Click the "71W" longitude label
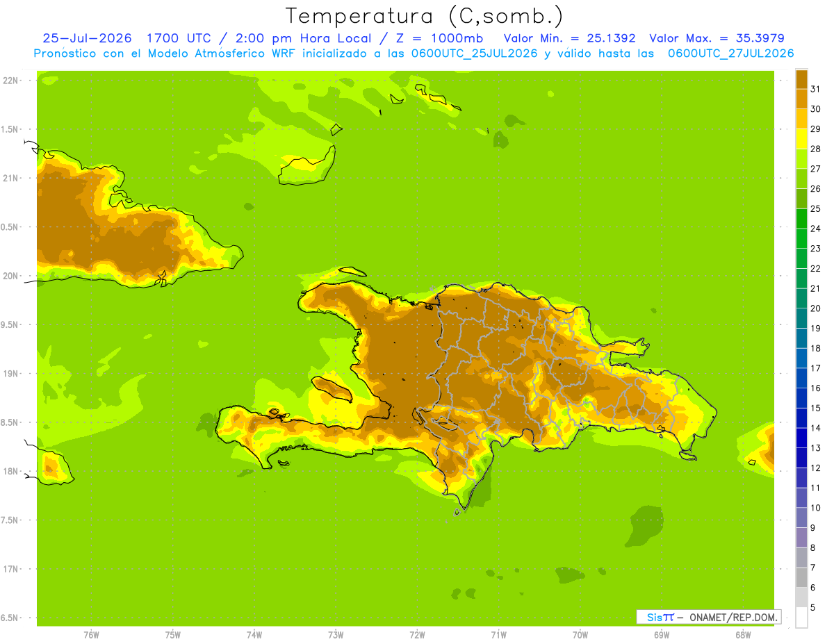 click(498, 635)
